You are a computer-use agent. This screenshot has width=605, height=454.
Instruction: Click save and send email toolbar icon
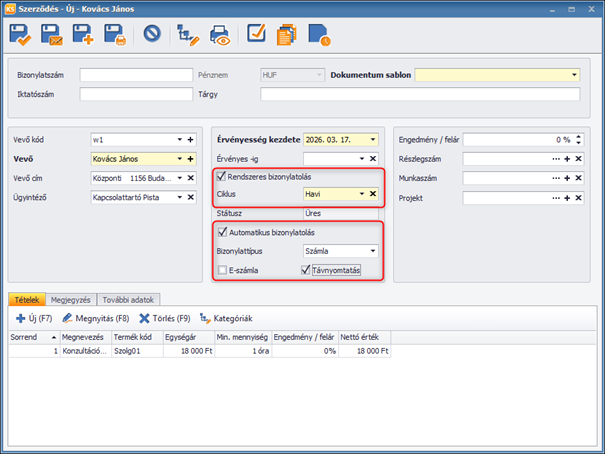click(x=52, y=35)
